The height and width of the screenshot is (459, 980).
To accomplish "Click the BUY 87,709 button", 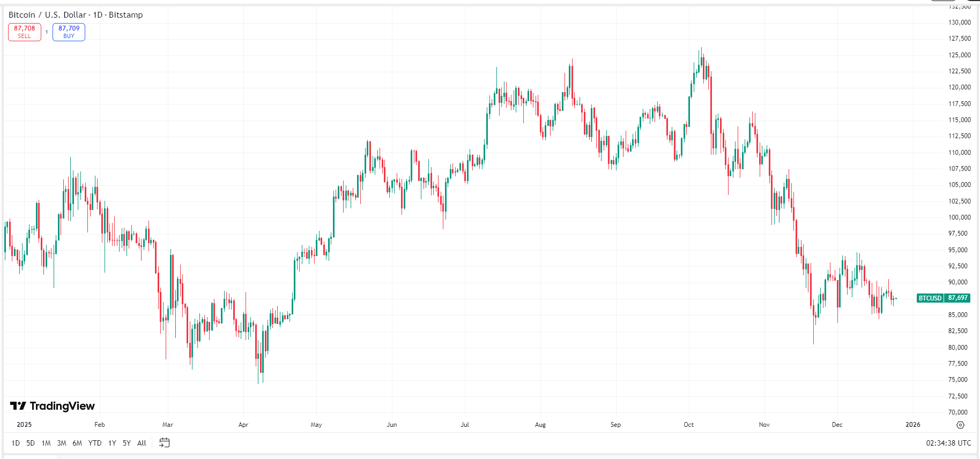I will coord(69,32).
